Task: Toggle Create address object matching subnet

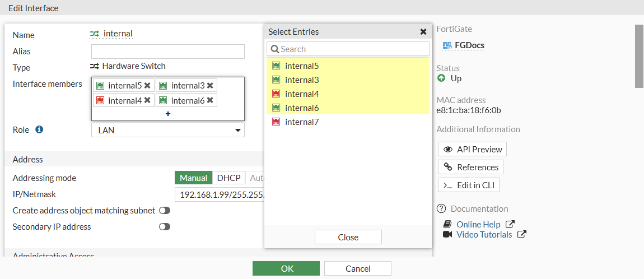Action: (x=165, y=211)
